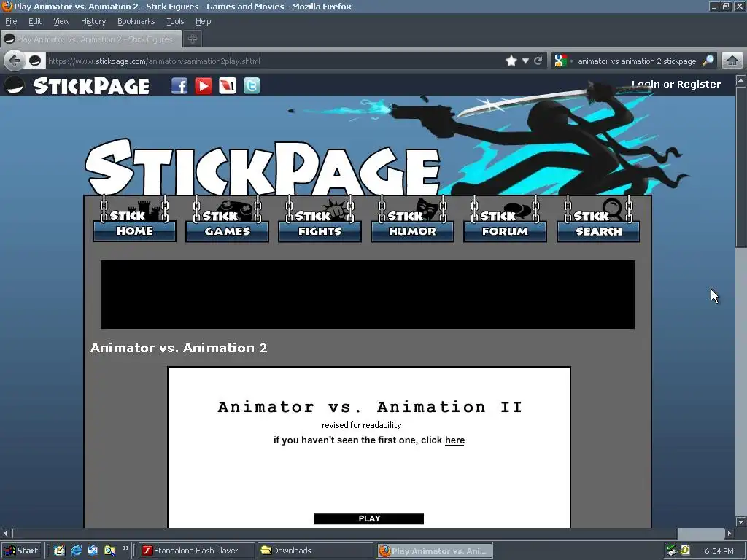Click the site identity icon in address bar
The width and height of the screenshot is (747, 560).
pos(35,61)
